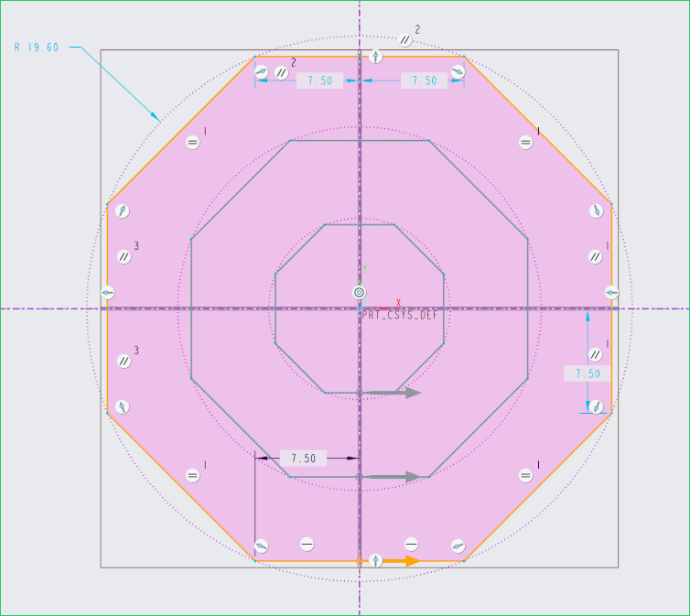
Task: Click the top-right 7.50 dimension value
Action: (424, 81)
